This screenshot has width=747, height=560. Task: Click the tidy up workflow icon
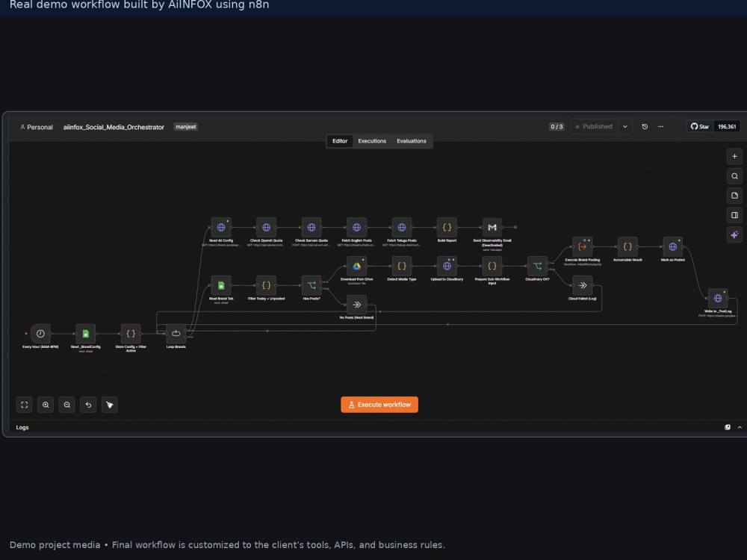pyautogui.click(x=110, y=405)
